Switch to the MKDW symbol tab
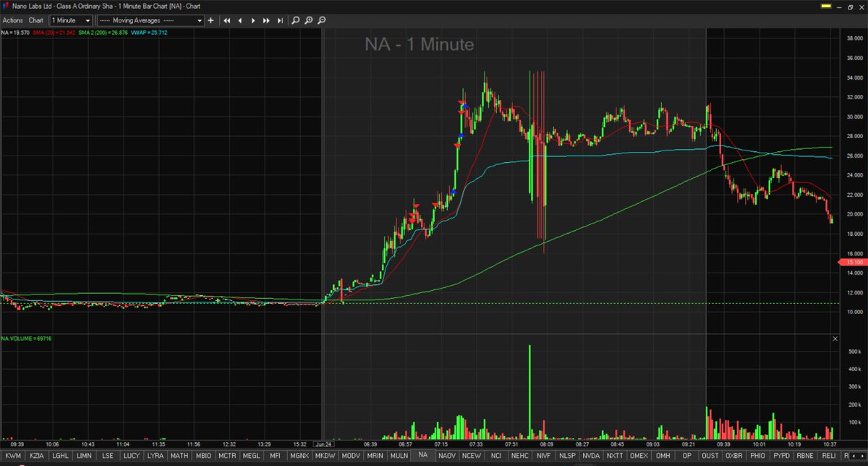Image resolution: width=868 pixels, height=466 pixels. (325, 456)
